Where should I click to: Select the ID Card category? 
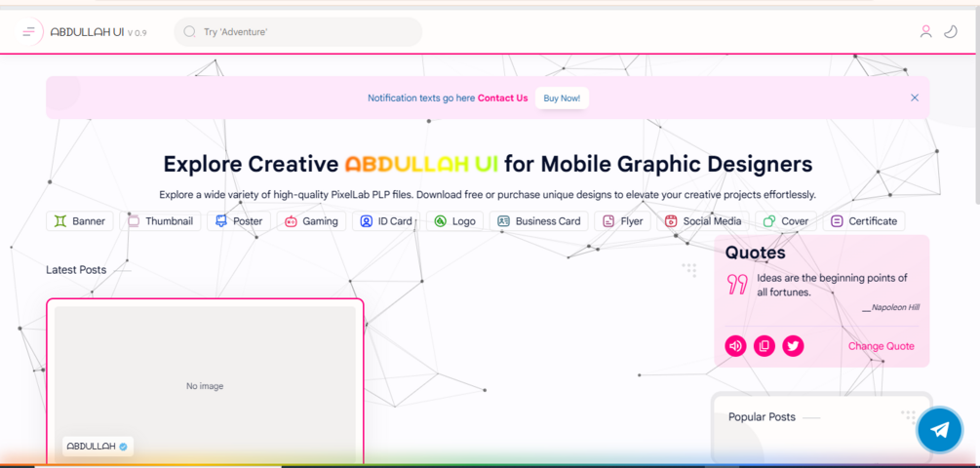coord(386,221)
